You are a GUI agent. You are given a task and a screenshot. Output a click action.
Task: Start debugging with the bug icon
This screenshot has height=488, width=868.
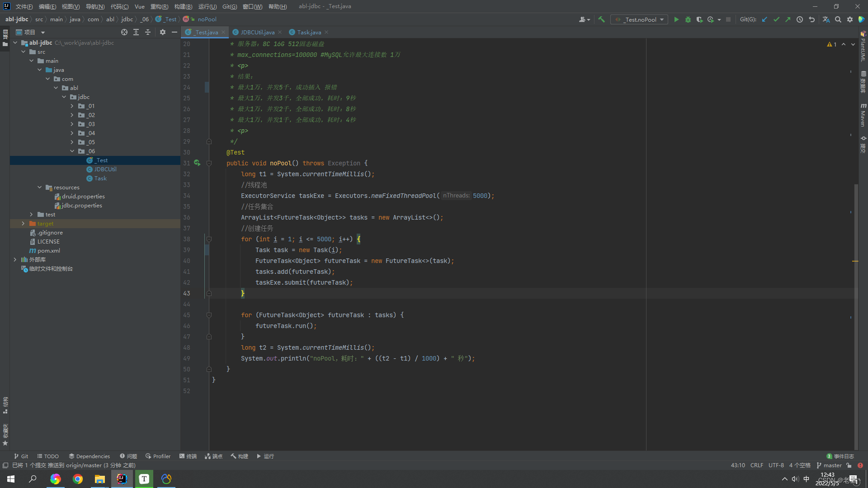pos(688,19)
